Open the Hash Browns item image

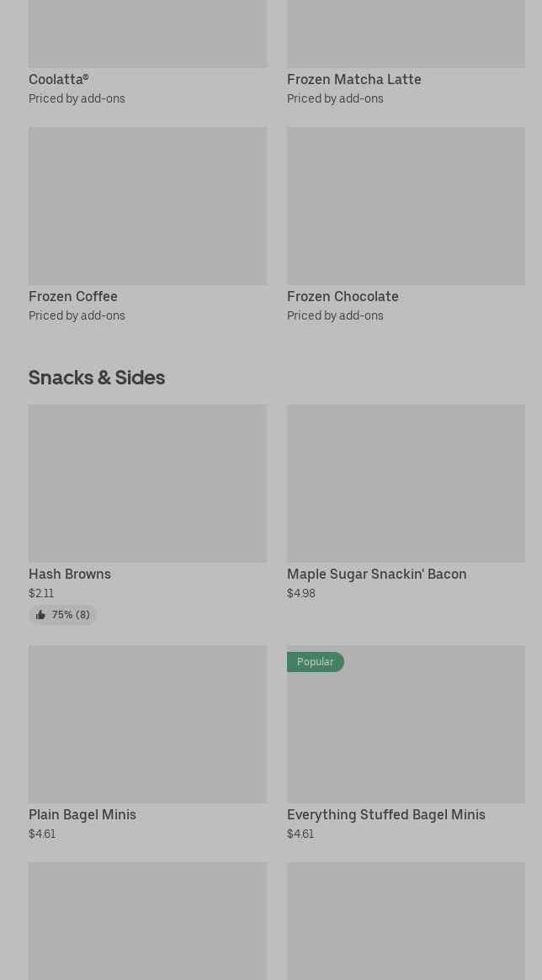point(147,483)
